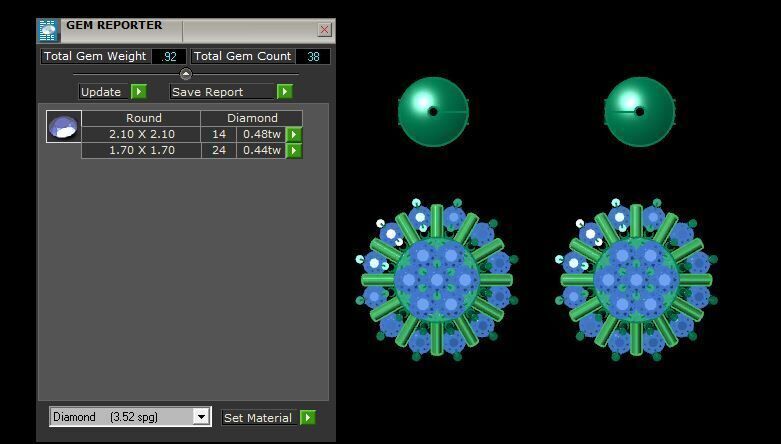Select the left green dome object
Image resolution: width=781 pixels, height=444 pixels.
coord(433,112)
